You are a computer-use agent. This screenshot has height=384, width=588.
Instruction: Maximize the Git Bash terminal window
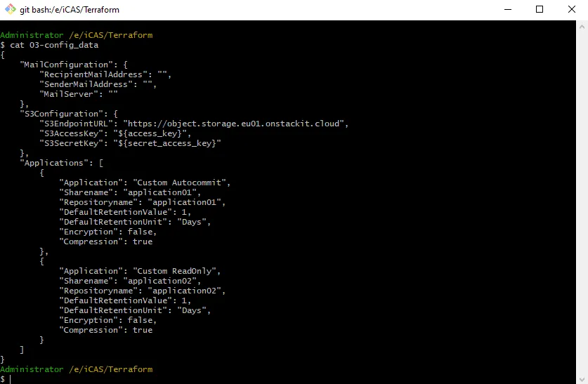[539, 10]
